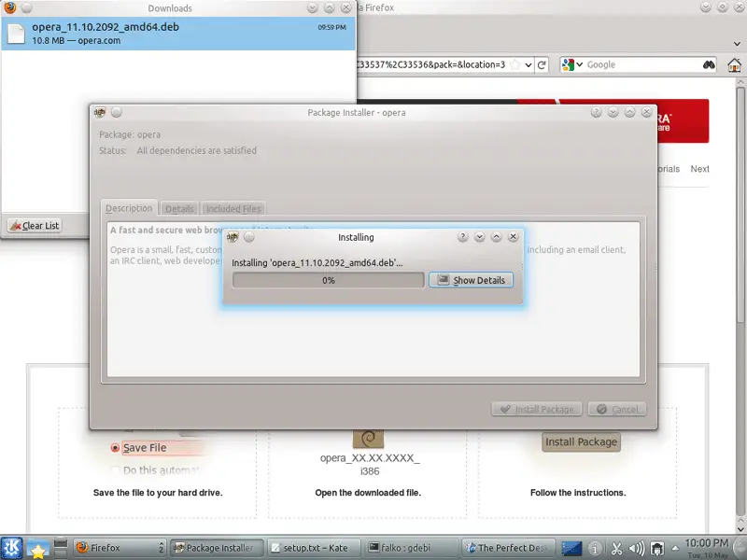Click the reload button in Firefox
The width and height of the screenshot is (747, 560).
[x=543, y=64]
